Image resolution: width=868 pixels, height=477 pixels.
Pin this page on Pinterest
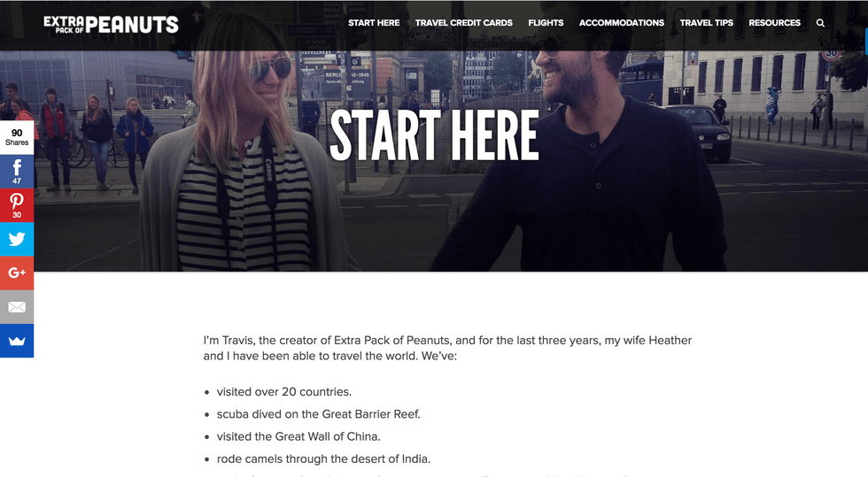point(17,205)
